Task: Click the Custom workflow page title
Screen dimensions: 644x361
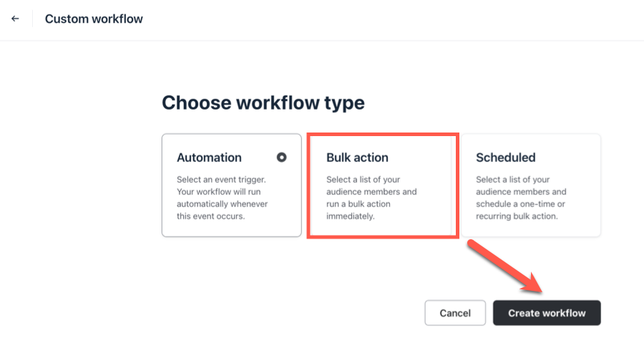Action: point(94,19)
